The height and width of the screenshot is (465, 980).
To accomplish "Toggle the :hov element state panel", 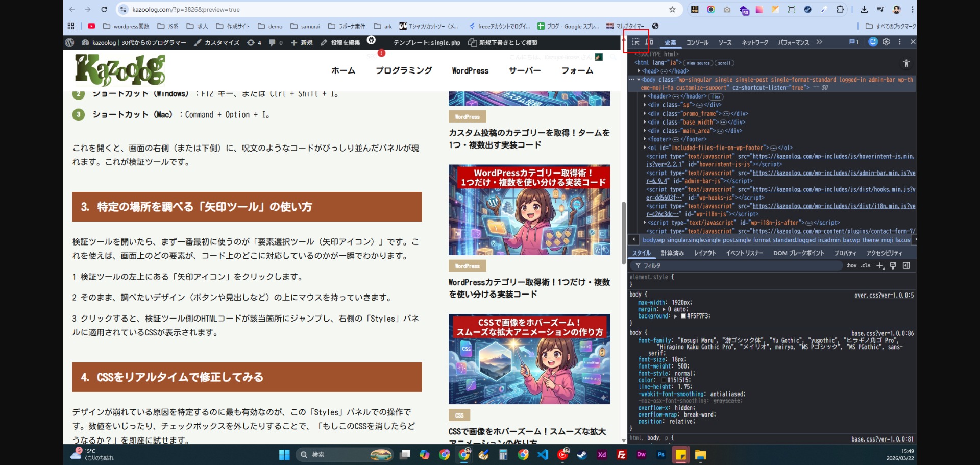I will click(x=851, y=266).
